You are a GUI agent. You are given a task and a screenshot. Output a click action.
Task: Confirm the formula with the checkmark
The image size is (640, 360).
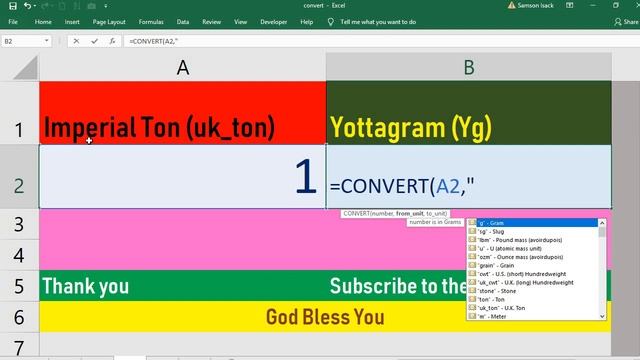tap(94, 41)
